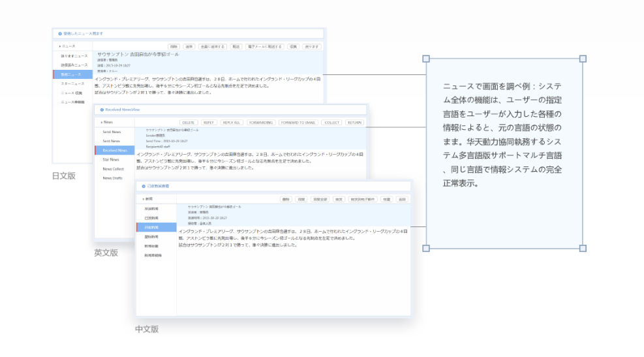Click the top-right corner handle of the description box

[x=583, y=58]
